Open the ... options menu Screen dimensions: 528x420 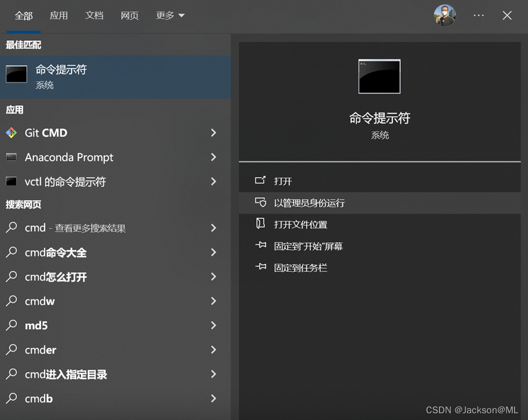[x=479, y=16]
